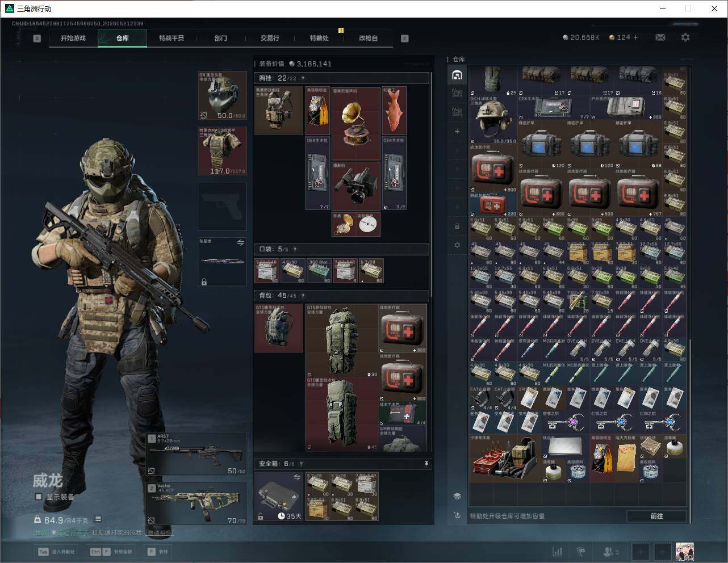The width and height of the screenshot is (728, 563).
Task: Add a warehouse extension with the brightest plus
Action: coord(457,131)
